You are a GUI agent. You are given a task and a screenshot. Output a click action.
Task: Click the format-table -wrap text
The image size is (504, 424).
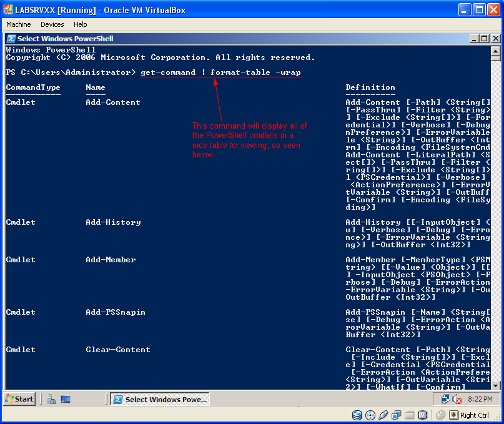[256, 72]
